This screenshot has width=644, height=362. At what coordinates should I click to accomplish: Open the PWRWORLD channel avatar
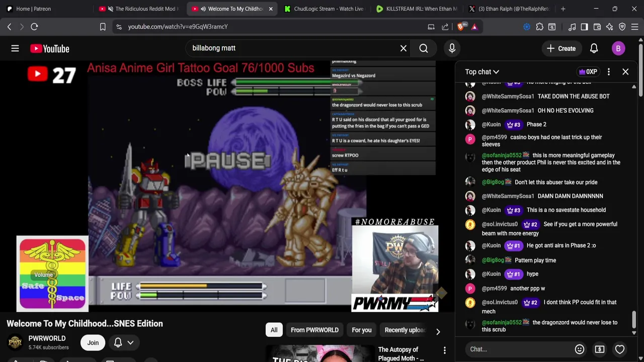tap(15, 343)
